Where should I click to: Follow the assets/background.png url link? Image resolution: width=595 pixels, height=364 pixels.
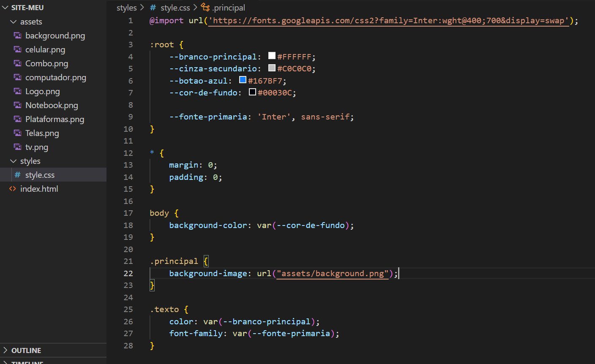pos(333,274)
